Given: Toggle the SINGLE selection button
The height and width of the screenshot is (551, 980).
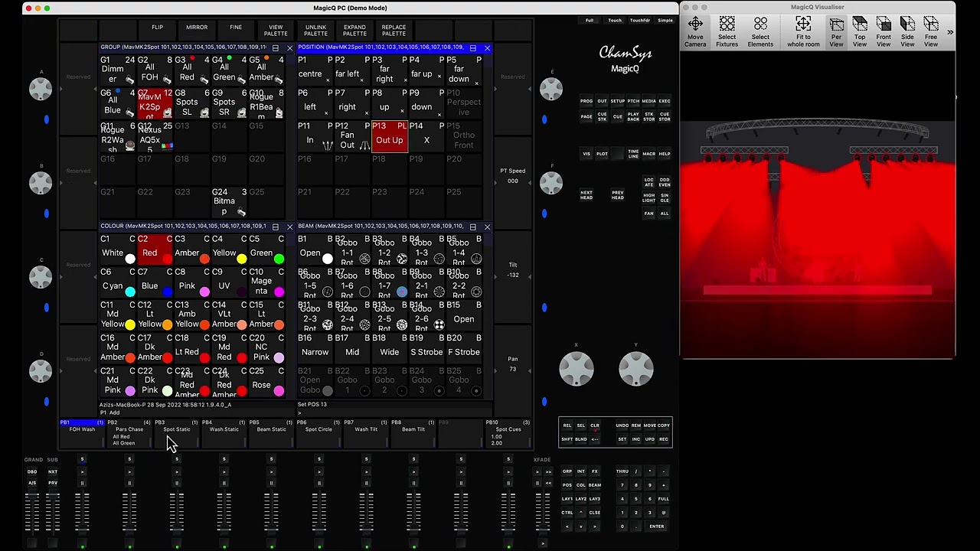Looking at the screenshot, I should (665, 197).
